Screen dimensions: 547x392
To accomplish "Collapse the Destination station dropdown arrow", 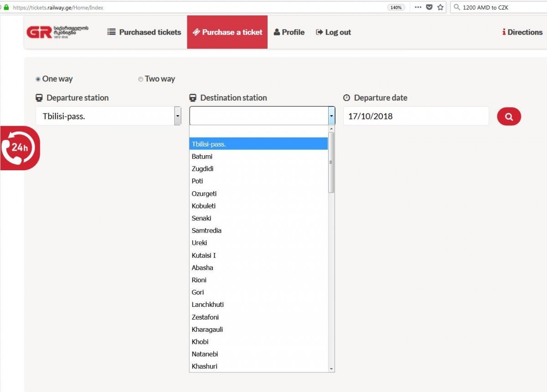I will [x=331, y=116].
